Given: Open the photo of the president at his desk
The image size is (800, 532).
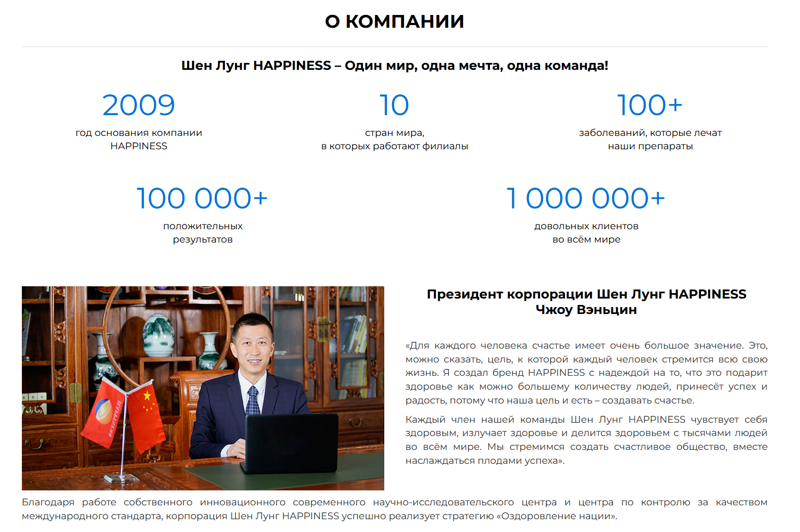Looking at the screenshot, I should [x=203, y=388].
